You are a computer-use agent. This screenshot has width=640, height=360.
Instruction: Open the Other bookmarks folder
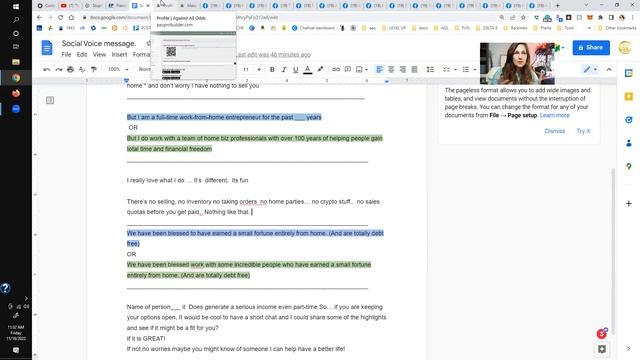(x=617, y=28)
